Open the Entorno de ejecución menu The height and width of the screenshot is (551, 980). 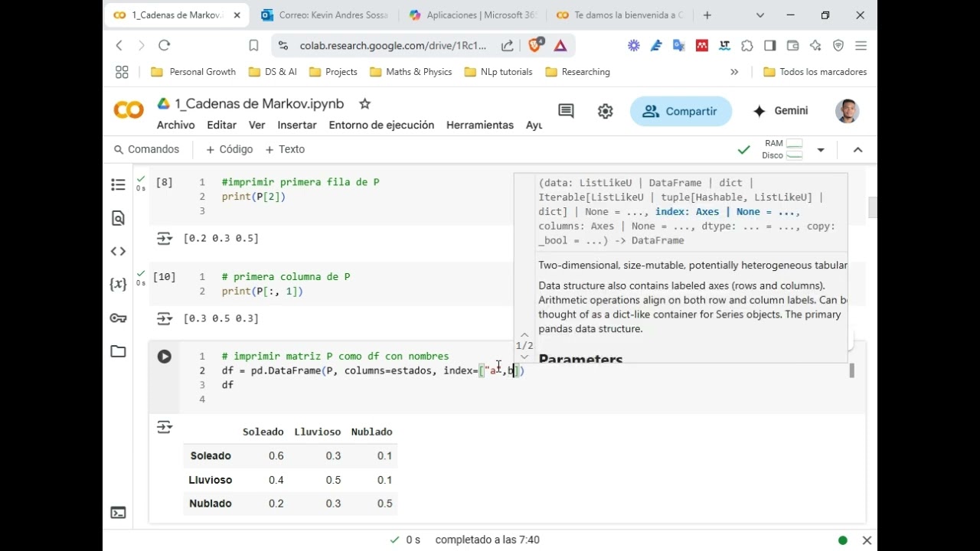click(381, 125)
